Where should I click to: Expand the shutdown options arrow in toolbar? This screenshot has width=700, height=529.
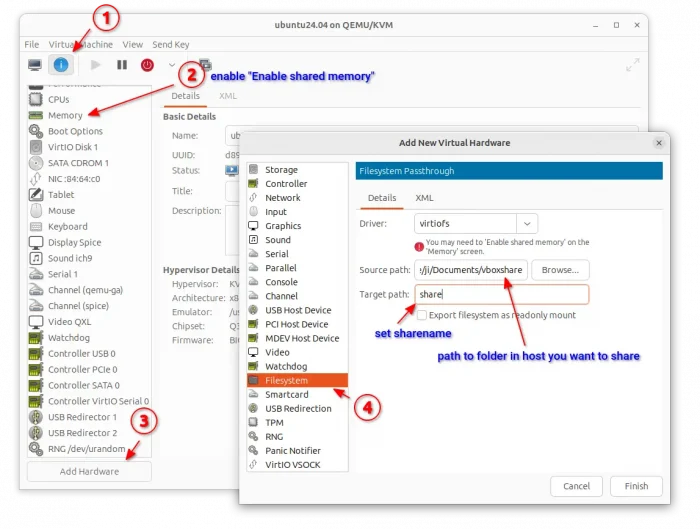point(172,65)
